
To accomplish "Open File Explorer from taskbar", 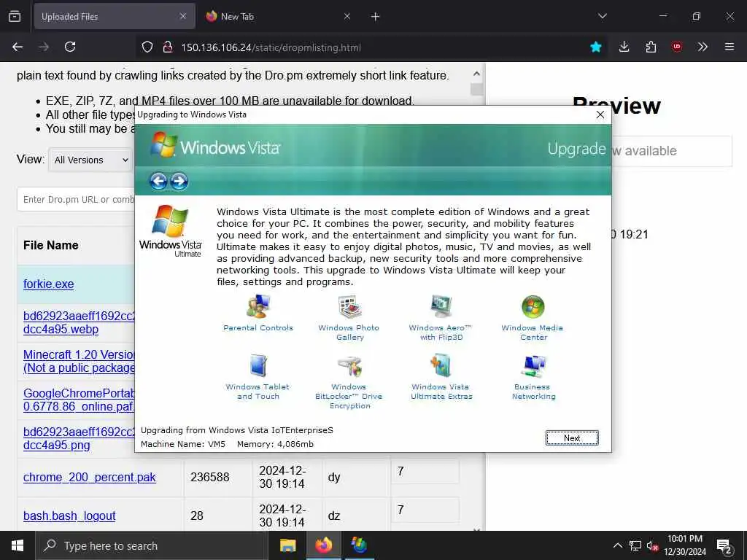I will point(287,545).
